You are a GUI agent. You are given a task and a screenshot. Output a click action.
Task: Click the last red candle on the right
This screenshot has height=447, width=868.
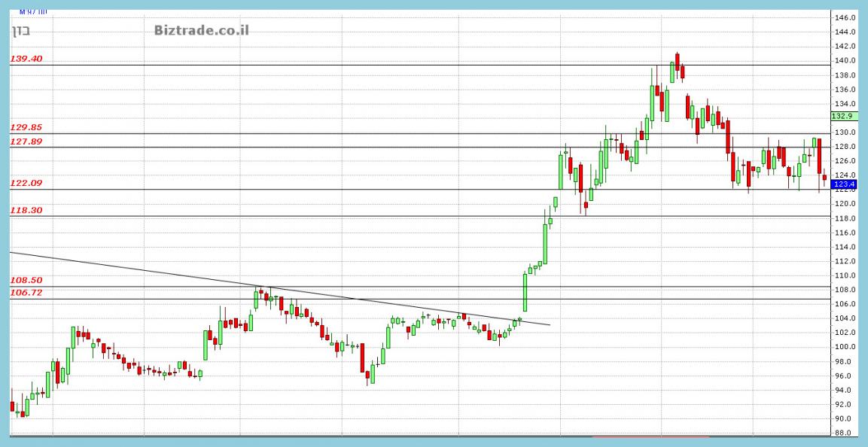click(825, 178)
